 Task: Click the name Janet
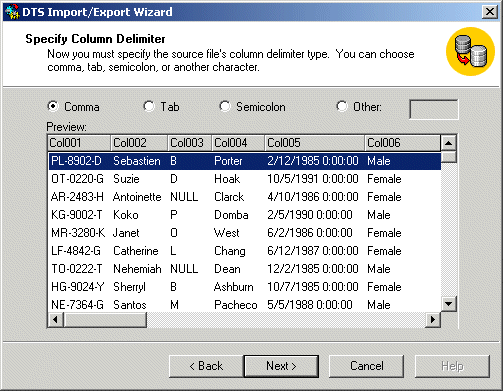126,233
